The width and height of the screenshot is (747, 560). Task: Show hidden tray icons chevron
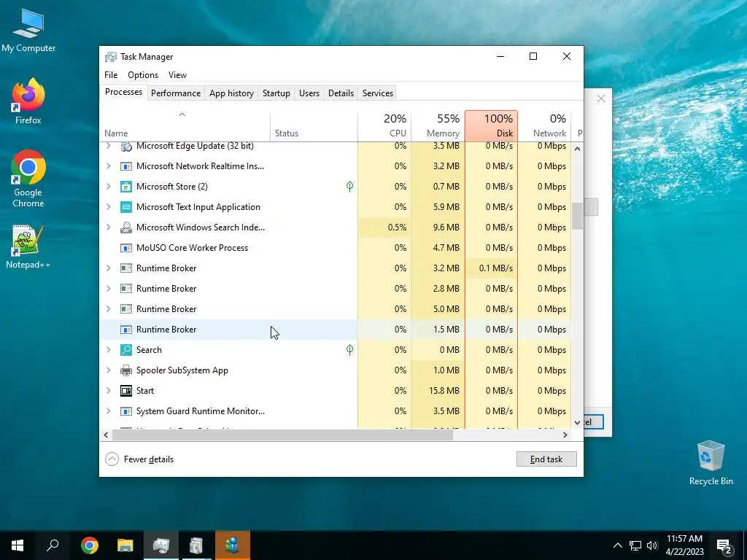[617, 545]
